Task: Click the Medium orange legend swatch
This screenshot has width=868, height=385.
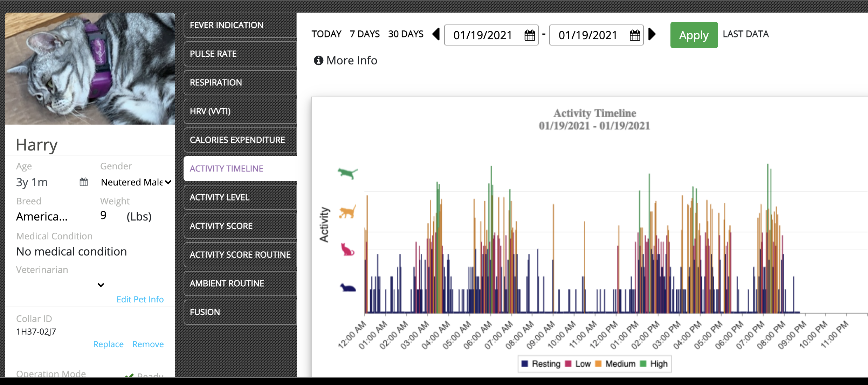Action: point(598,364)
